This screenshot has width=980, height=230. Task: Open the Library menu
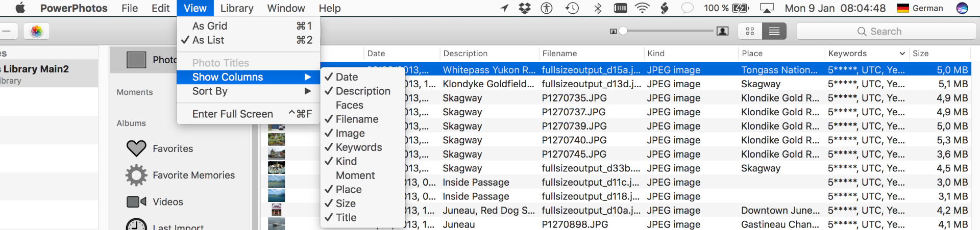click(x=237, y=8)
